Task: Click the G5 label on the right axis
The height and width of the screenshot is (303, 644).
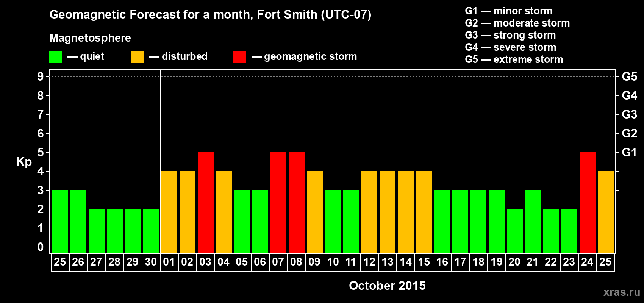Action: pos(629,77)
